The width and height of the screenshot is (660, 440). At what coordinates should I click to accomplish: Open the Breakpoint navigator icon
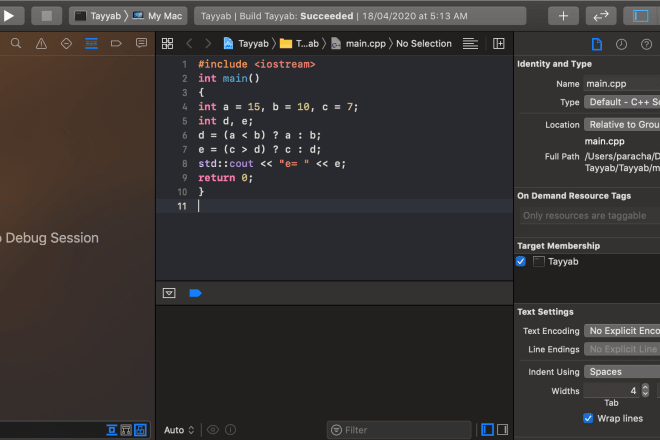(x=116, y=43)
